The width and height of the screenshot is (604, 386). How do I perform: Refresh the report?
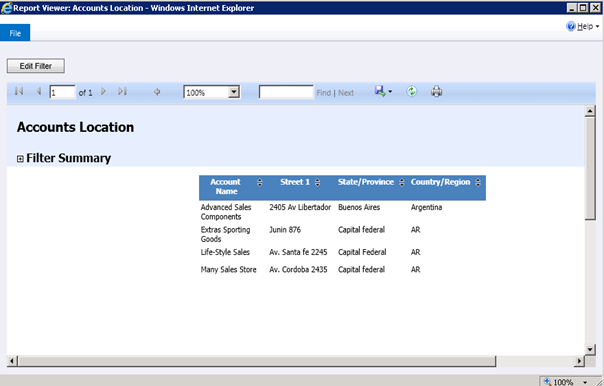(x=412, y=92)
